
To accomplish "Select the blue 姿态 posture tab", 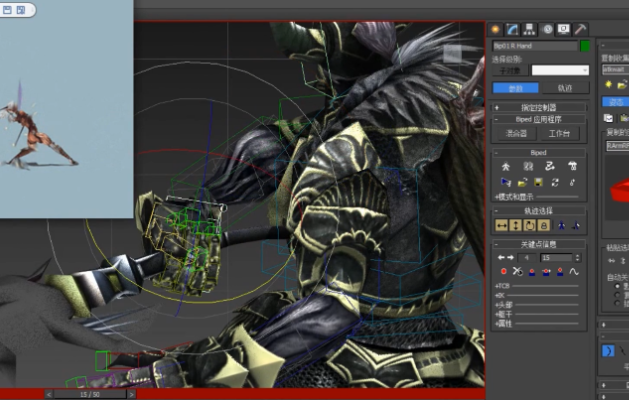I will (x=615, y=102).
